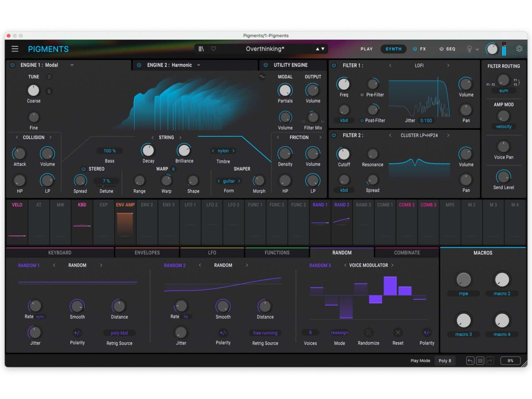
Task: Open the hamburger main menu
Action: 15,49
